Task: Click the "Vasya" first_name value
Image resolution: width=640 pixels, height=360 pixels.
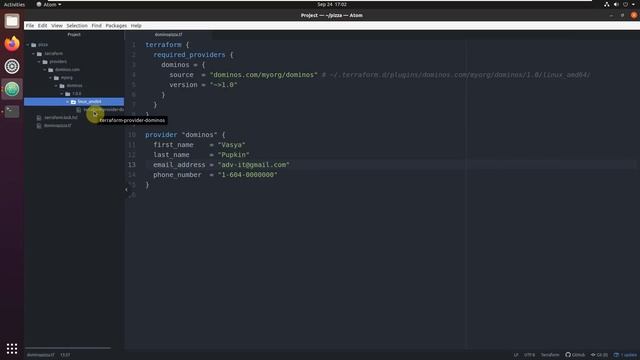Action: tap(231, 145)
